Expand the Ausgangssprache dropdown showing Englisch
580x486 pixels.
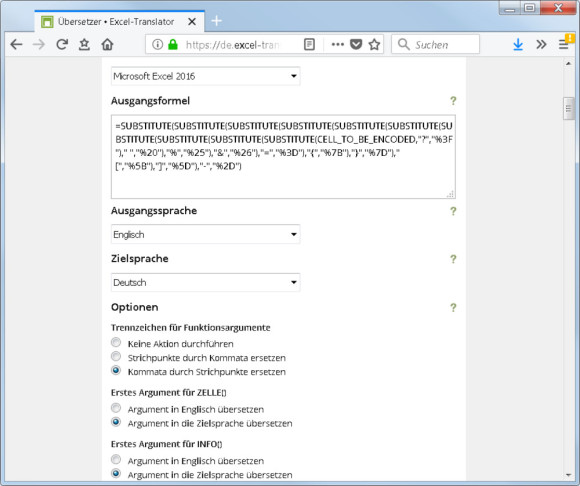(205, 234)
